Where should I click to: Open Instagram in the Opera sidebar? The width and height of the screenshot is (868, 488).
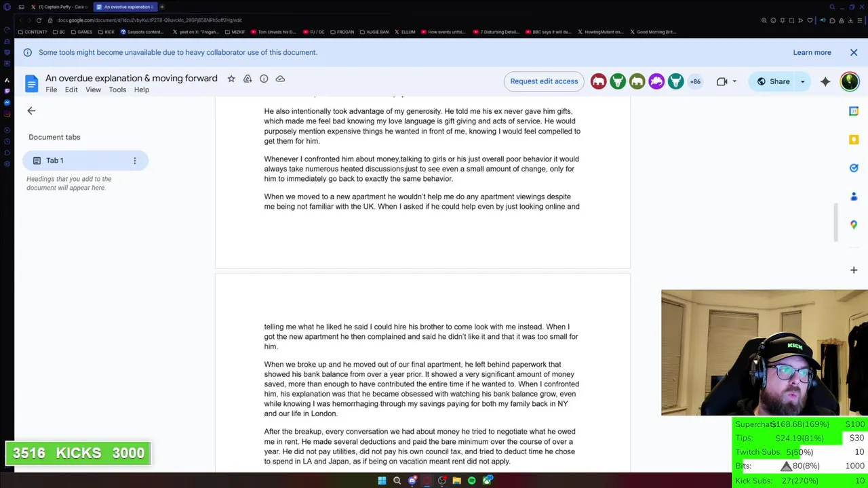click(x=7, y=114)
